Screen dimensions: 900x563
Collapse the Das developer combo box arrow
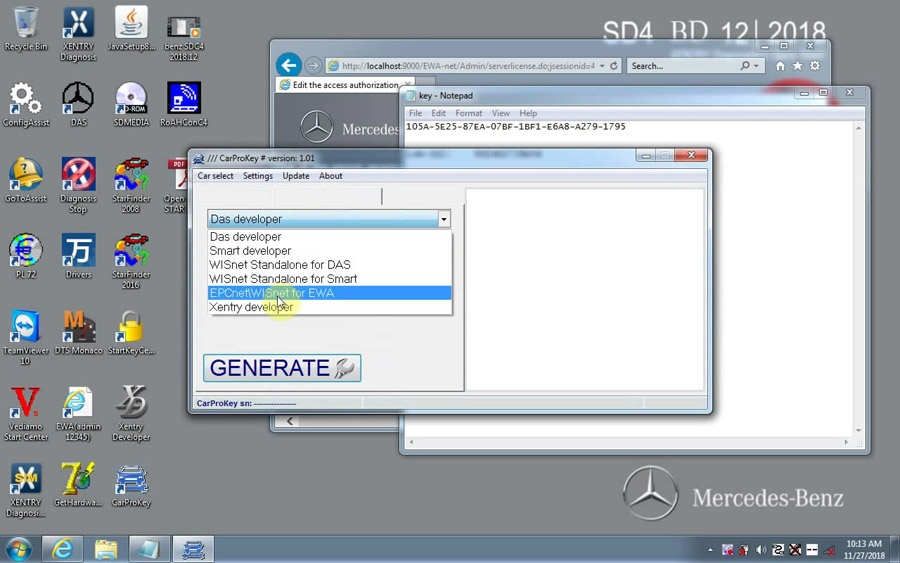point(444,219)
